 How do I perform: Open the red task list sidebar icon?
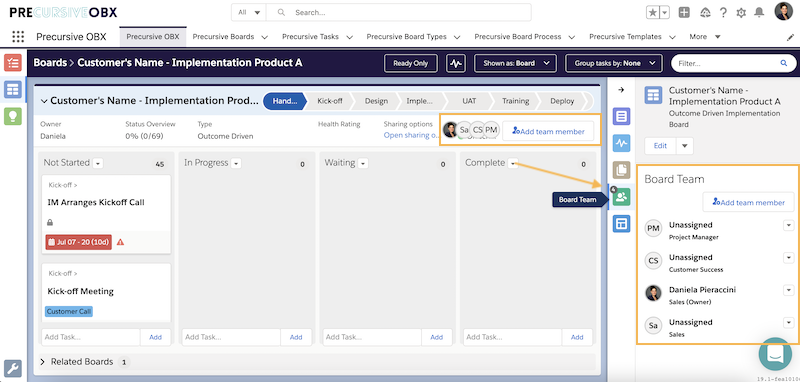[x=13, y=63]
